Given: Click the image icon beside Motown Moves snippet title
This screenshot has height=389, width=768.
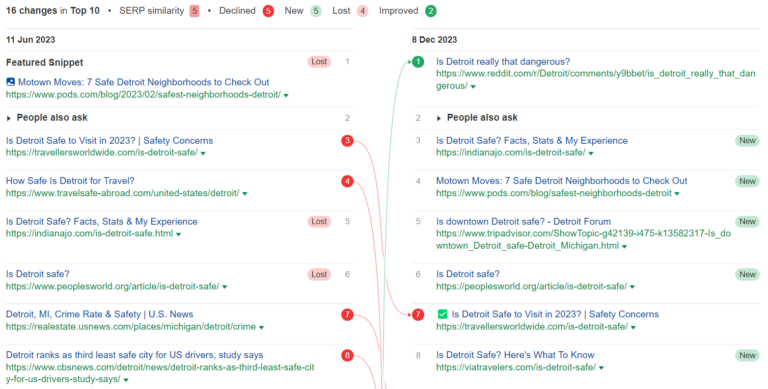Looking at the screenshot, I should [x=10, y=82].
